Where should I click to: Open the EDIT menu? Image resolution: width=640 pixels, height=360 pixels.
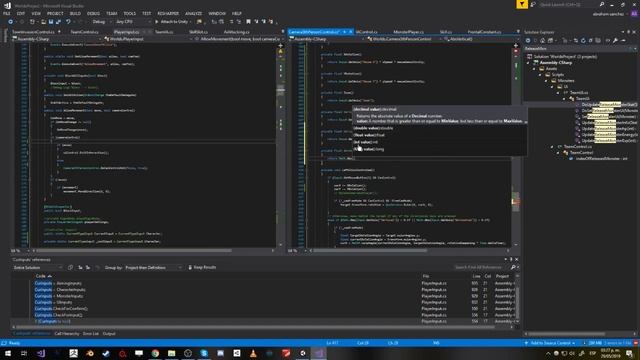tap(21, 13)
